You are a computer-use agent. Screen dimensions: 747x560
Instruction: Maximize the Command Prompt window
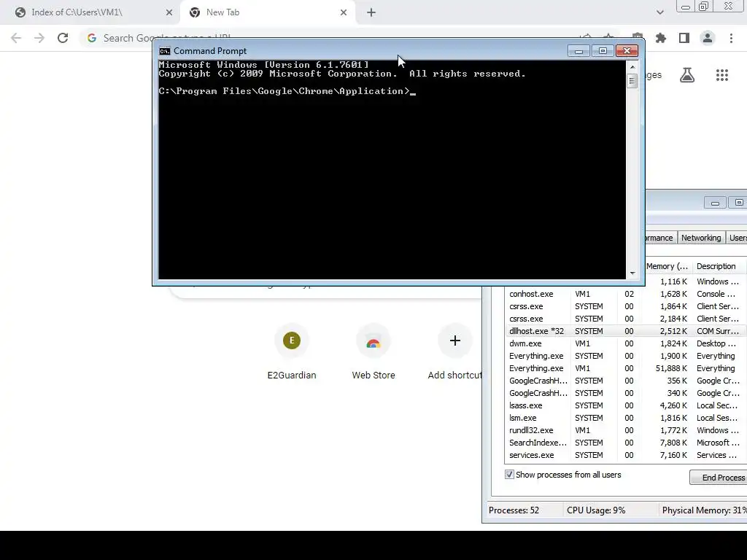coord(603,51)
